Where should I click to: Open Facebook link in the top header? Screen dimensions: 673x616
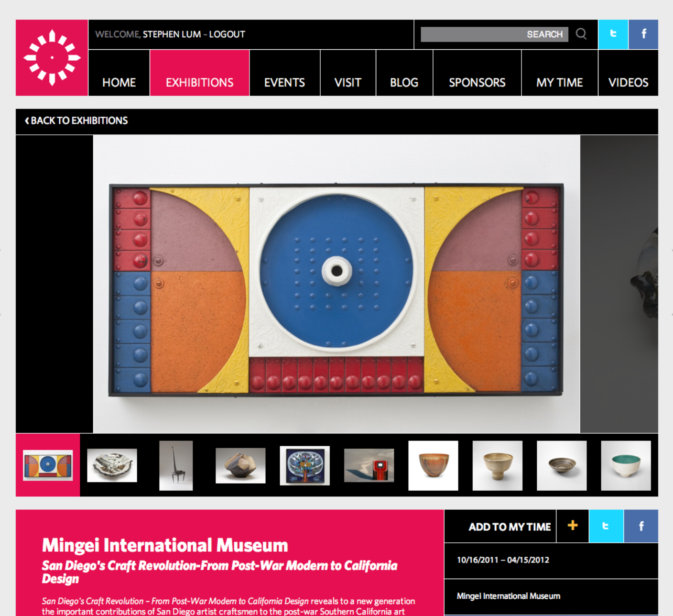tap(643, 34)
